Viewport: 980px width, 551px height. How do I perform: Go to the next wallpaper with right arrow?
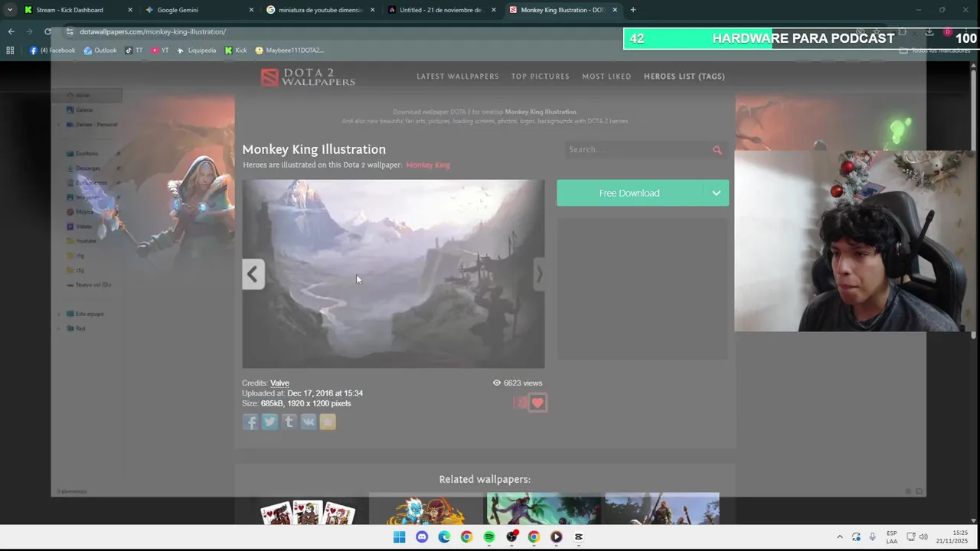[x=539, y=274]
